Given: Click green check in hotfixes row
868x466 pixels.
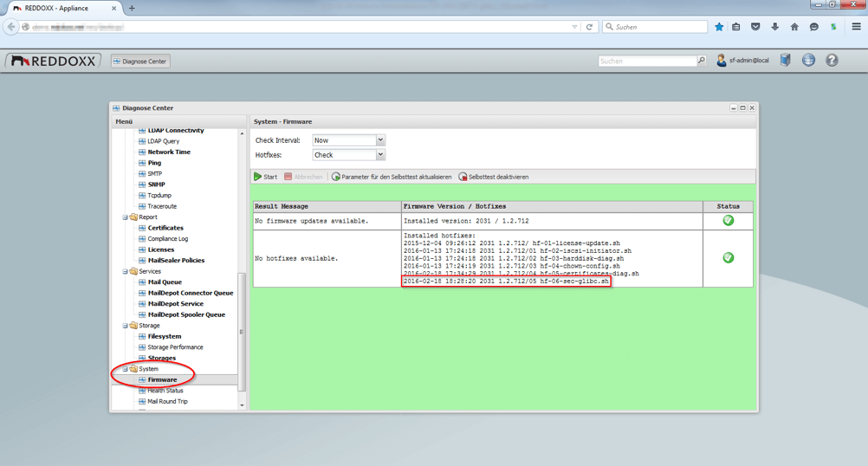Looking at the screenshot, I should click(x=728, y=258).
